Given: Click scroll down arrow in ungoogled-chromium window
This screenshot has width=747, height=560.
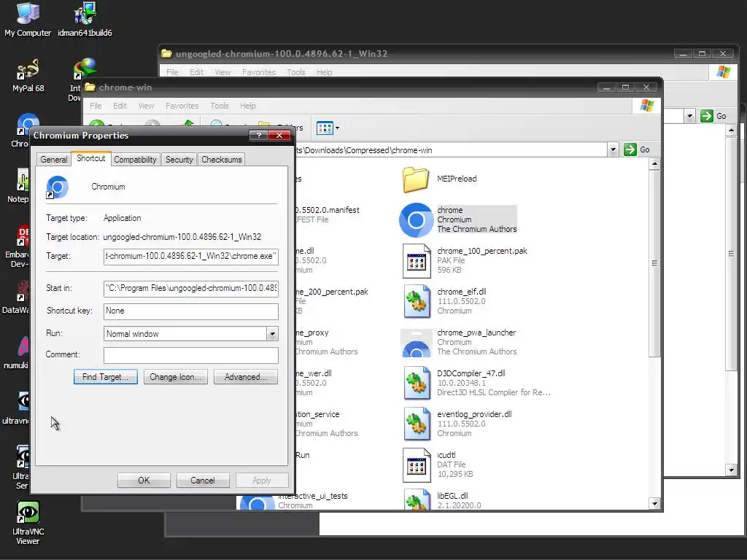Looking at the screenshot, I should click(x=731, y=470).
